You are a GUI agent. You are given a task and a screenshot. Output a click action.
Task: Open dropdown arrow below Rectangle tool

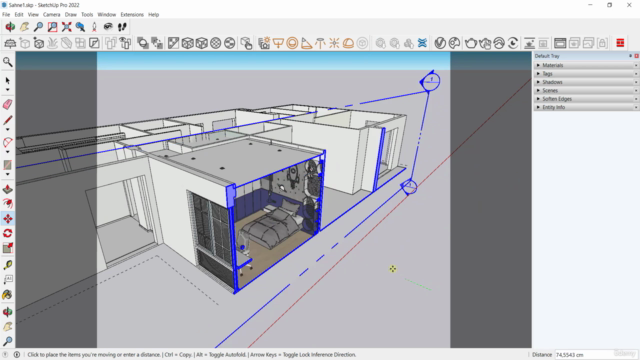[x=7, y=174]
